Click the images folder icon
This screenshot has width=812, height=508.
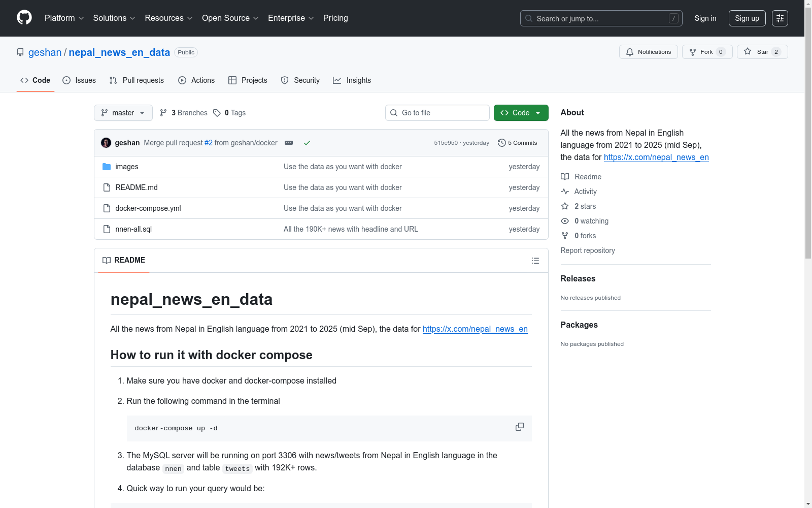click(107, 167)
